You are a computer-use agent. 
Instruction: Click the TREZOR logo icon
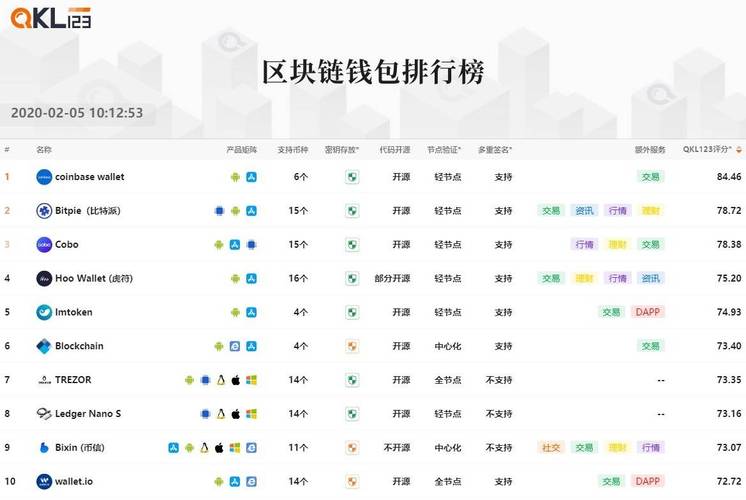(x=44, y=380)
